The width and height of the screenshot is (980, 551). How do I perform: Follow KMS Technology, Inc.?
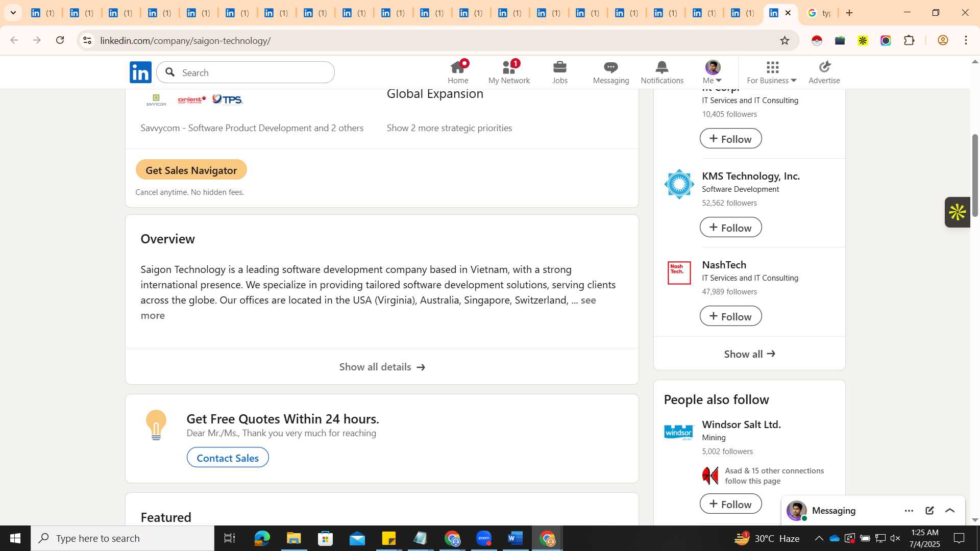pos(730,228)
